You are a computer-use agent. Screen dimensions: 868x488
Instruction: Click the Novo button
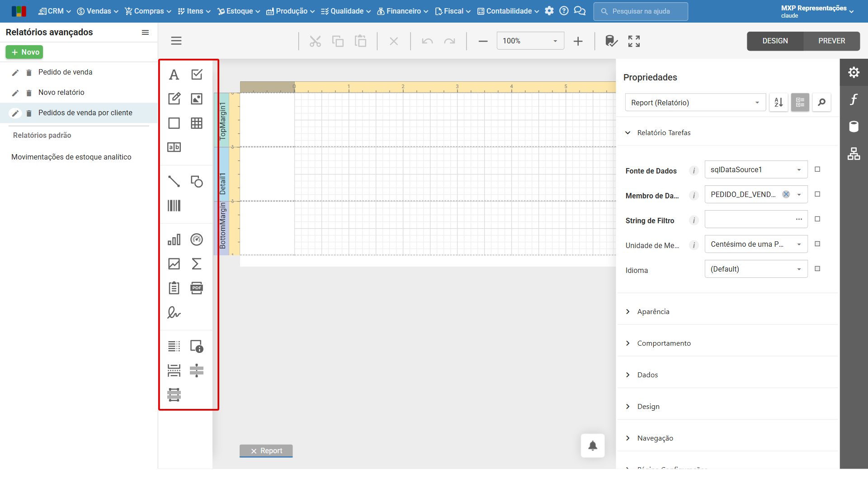24,52
